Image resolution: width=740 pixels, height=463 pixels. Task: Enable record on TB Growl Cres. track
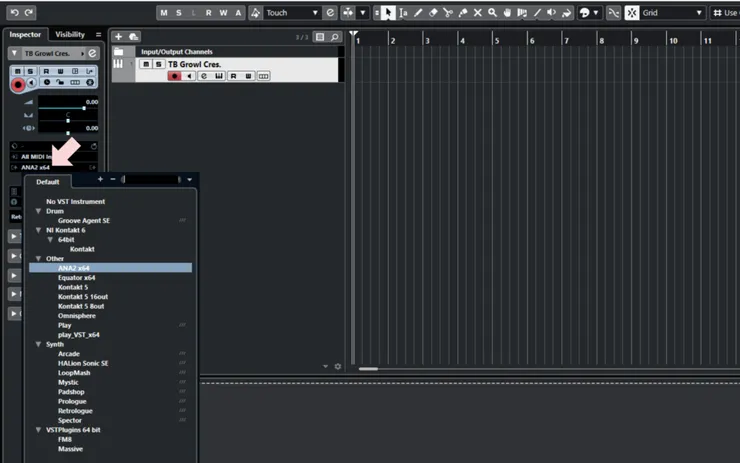[x=174, y=76]
